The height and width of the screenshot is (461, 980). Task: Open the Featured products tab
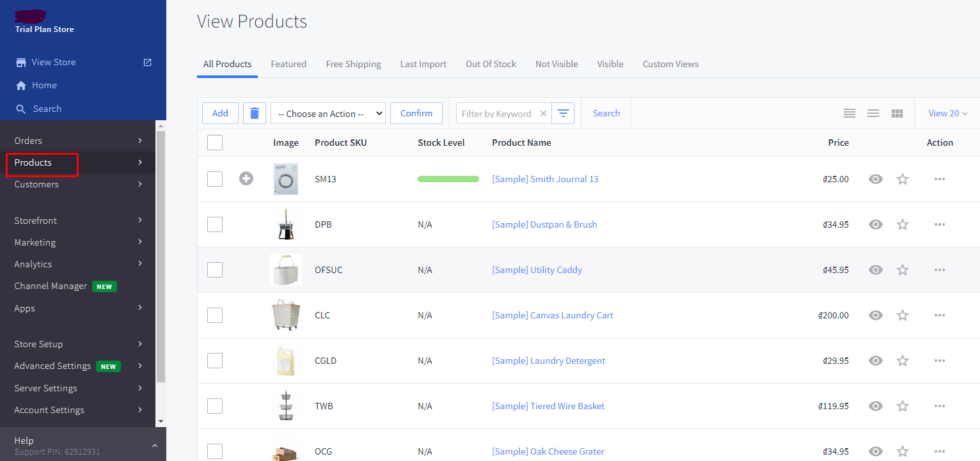point(288,64)
